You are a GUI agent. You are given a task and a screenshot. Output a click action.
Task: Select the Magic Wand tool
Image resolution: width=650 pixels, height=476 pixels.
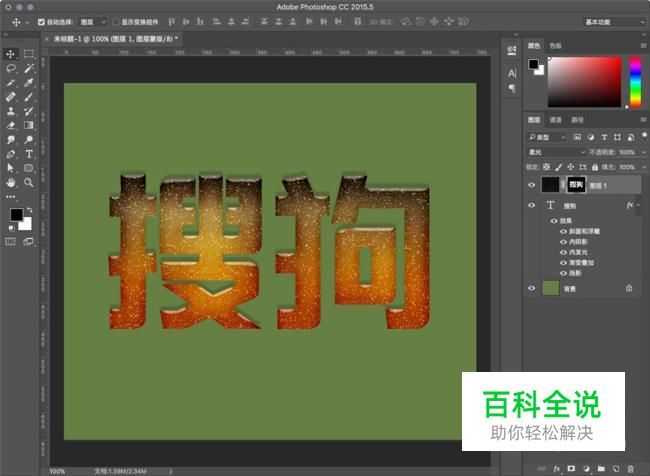pos(29,68)
